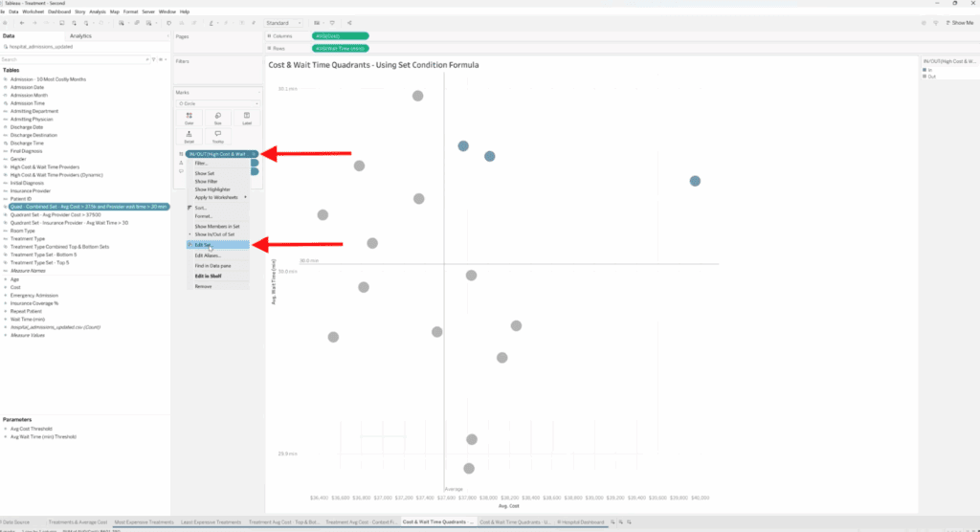Image resolution: width=980 pixels, height=532 pixels.
Task: Select the Room Type field
Action: [23, 231]
